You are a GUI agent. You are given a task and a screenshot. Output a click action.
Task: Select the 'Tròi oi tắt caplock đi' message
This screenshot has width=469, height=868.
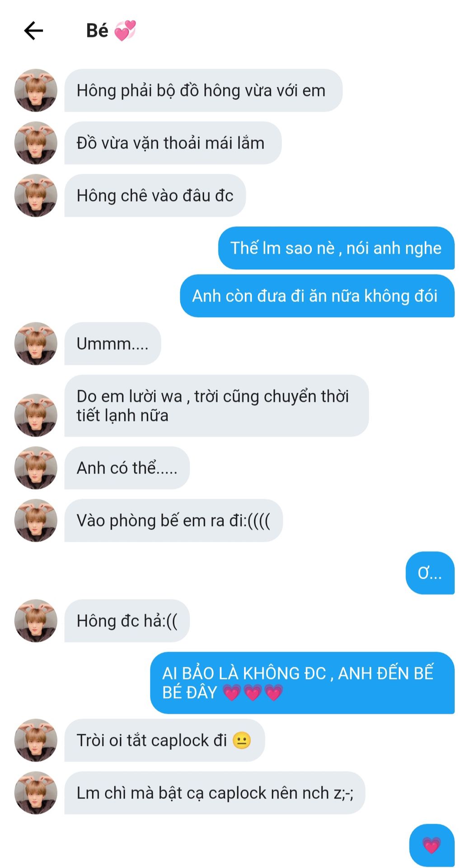point(164,740)
